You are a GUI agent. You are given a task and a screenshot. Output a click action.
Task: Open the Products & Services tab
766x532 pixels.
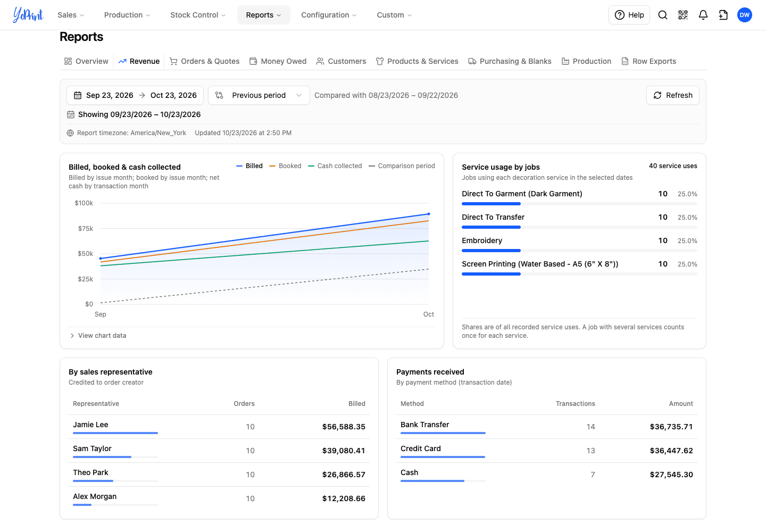pyautogui.click(x=417, y=61)
